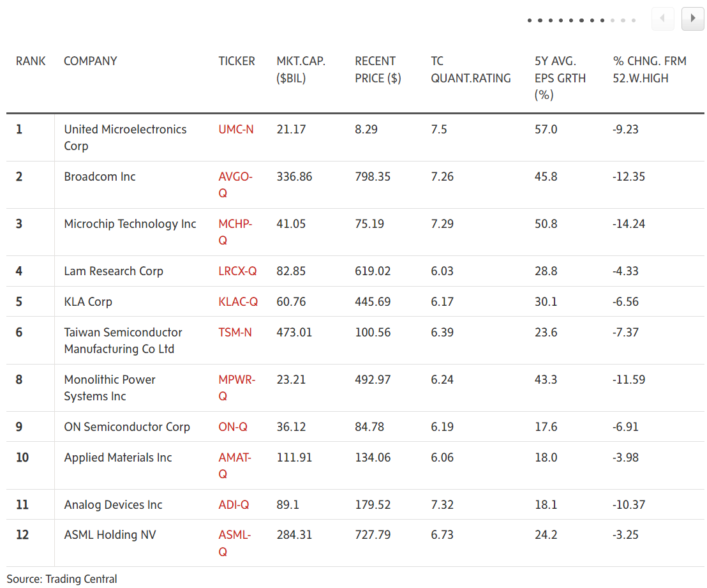This screenshot has width=707, height=588.
Task: Select the last pagination dot
Action: pos(634,20)
